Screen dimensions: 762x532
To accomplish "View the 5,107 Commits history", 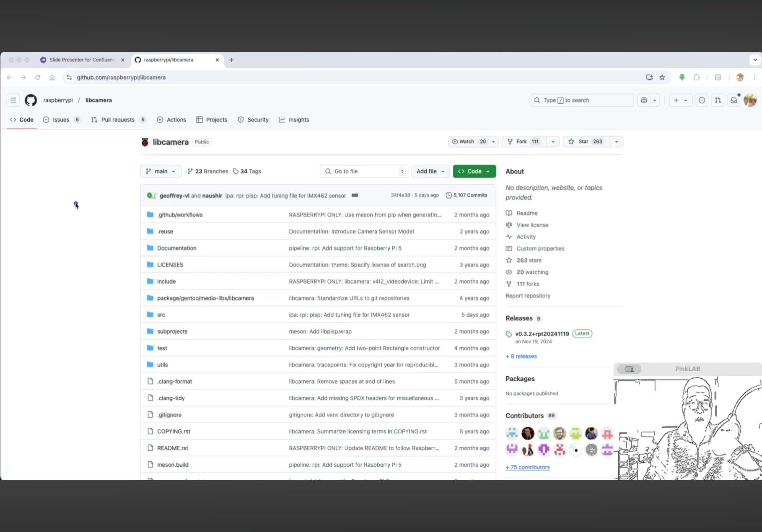I will (x=467, y=196).
